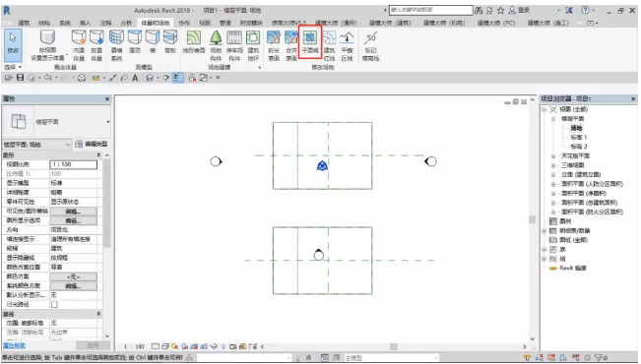Click the 拆分表面 split surface tool

click(x=274, y=45)
